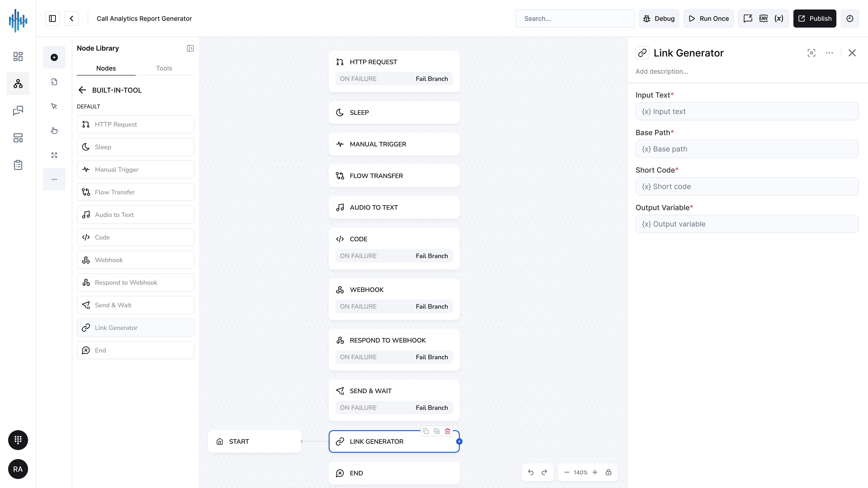Select Respond to Webhook in Node Library
Image resolution: width=868 pixels, height=488 pixels.
[x=135, y=282]
